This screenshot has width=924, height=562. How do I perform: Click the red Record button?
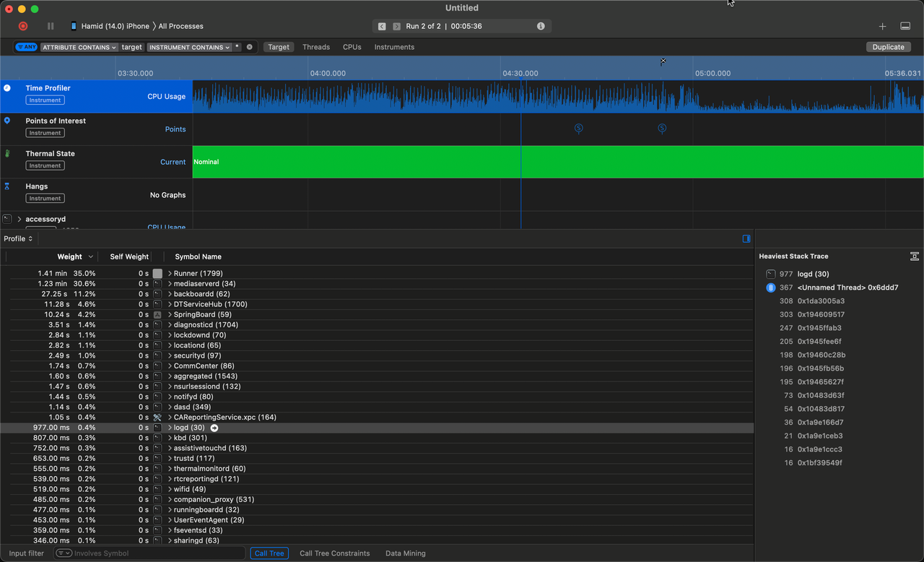pos(23,26)
